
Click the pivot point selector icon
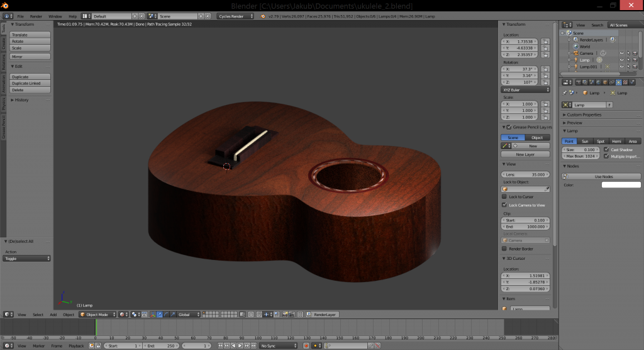135,314
